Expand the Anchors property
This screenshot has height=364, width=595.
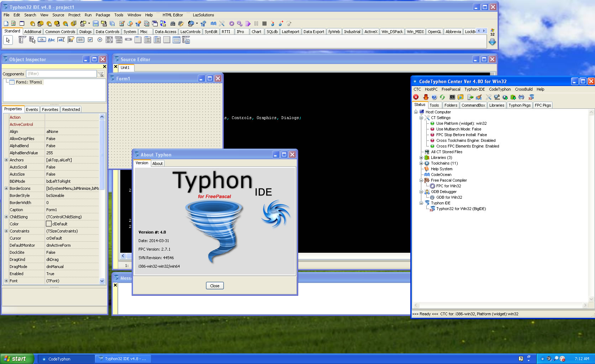pos(6,160)
